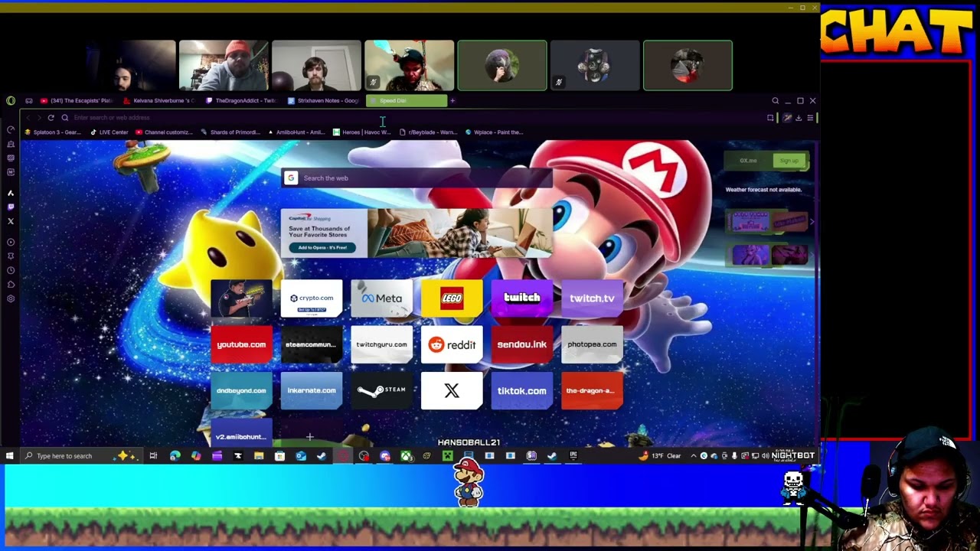
Task: Expand the GX Corner cards arrow
Action: pos(812,222)
